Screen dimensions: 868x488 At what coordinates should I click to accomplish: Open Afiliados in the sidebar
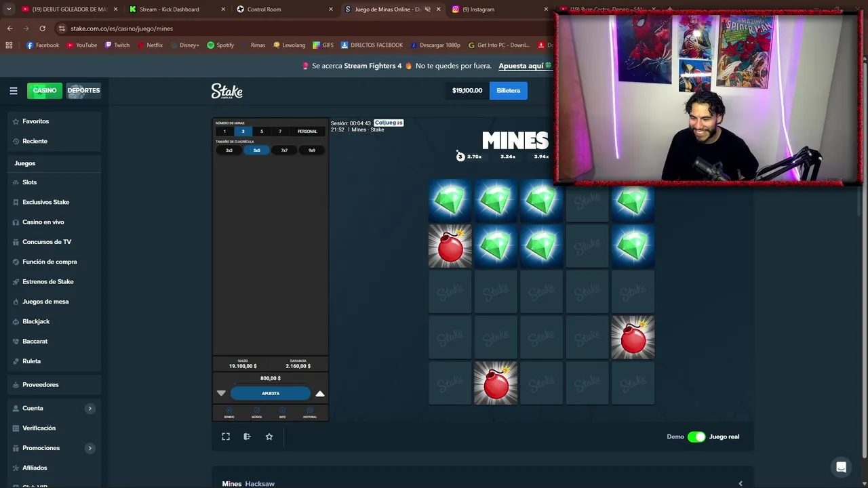coord(35,468)
